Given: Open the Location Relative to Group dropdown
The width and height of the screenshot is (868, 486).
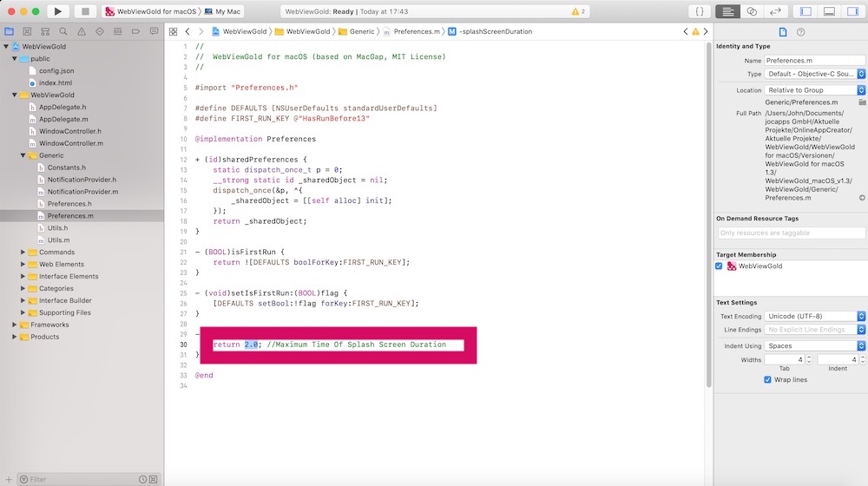Looking at the screenshot, I should pyautogui.click(x=815, y=90).
